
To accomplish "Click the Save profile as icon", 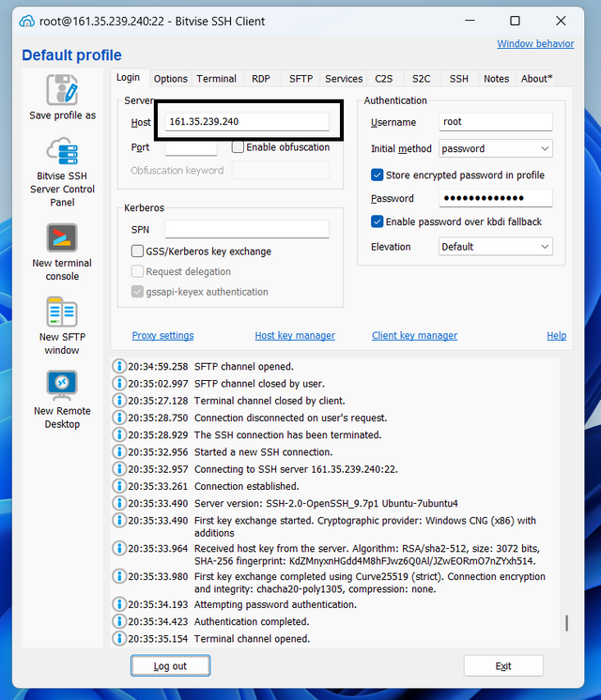I will tap(62, 90).
